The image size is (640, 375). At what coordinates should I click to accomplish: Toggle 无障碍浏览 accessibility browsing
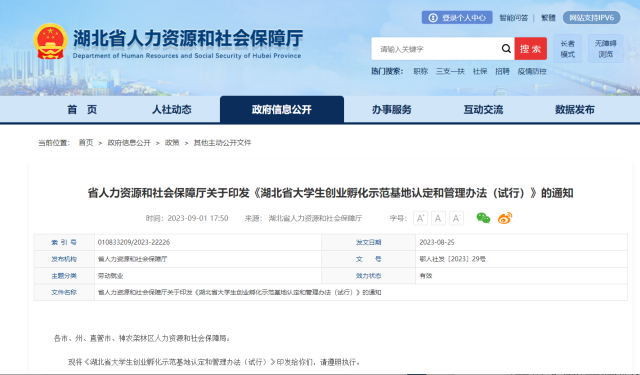[605, 49]
